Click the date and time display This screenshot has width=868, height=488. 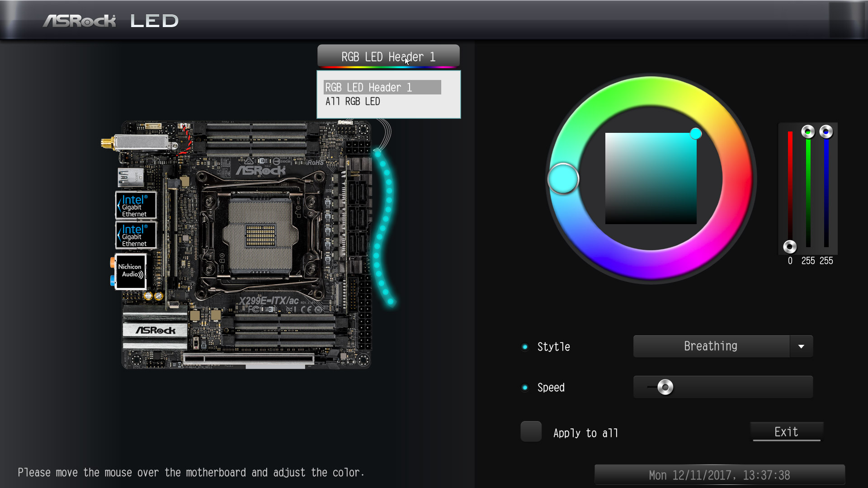719,475
